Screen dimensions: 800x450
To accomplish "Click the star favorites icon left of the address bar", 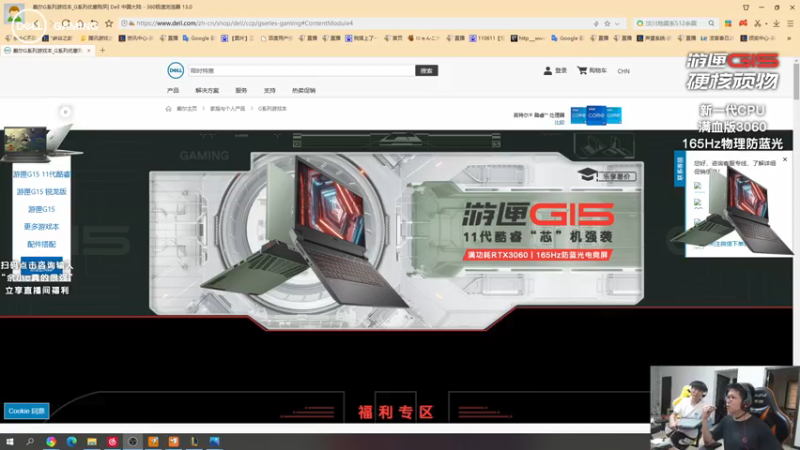I will (x=109, y=23).
